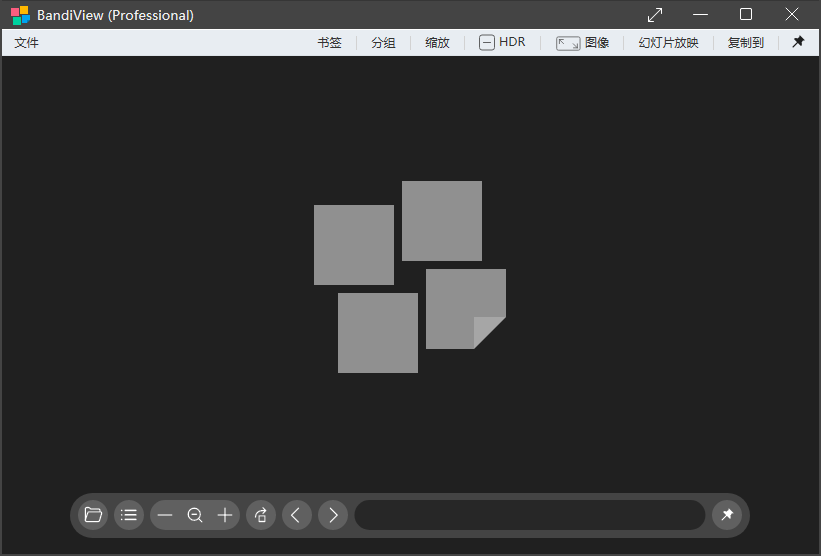
Task: Open the 文件 menu
Action: [26, 42]
